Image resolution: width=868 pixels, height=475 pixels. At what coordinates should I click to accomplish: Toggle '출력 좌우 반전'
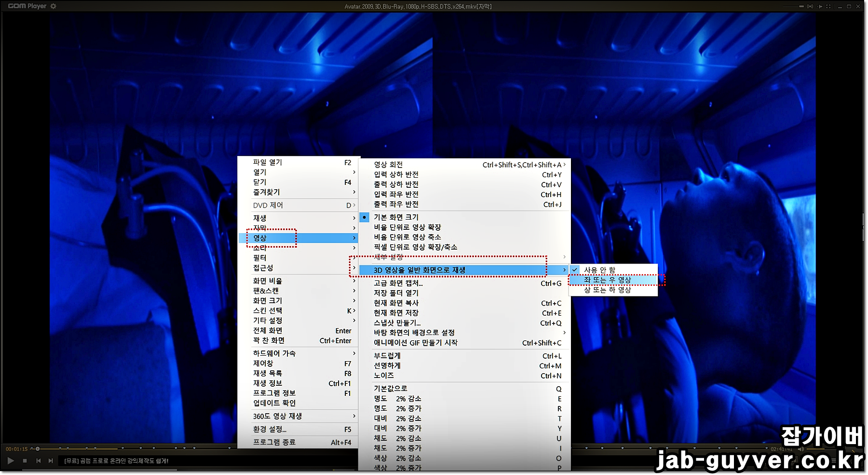click(464, 204)
